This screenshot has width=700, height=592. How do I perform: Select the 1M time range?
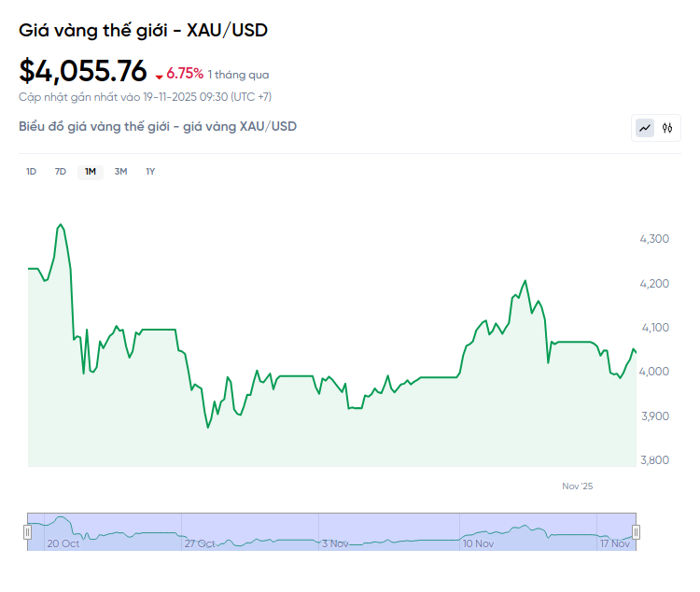[91, 172]
